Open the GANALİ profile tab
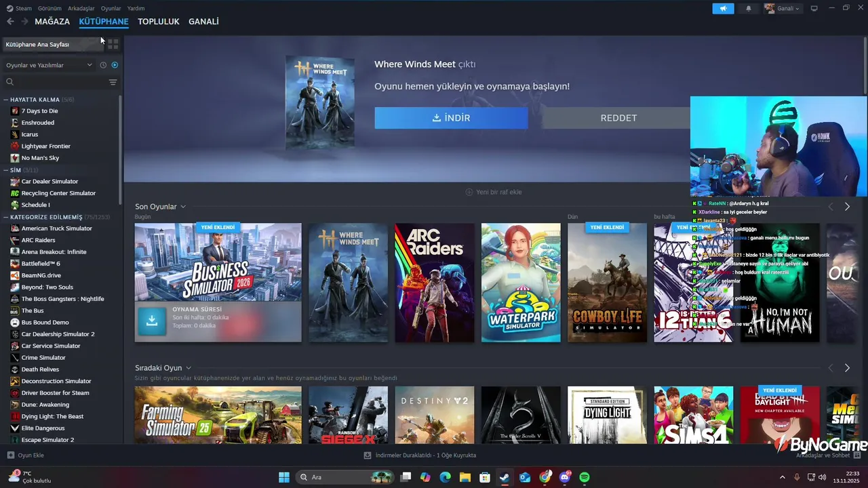The width and height of the screenshot is (868, 488). click(x=203, y=22)
